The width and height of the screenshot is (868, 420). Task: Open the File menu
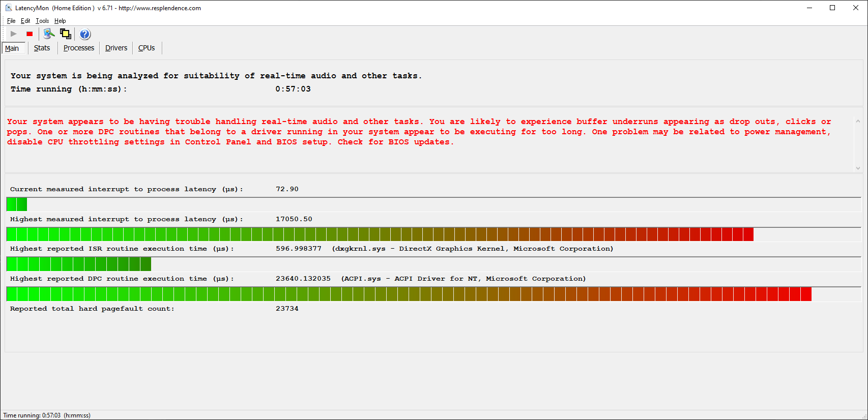coord(11,21)
